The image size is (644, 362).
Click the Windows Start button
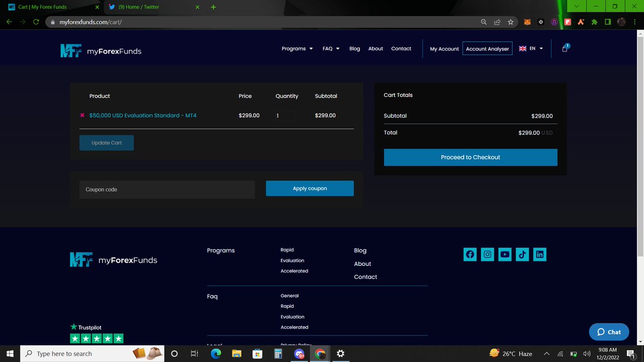[x=10, y=354]
